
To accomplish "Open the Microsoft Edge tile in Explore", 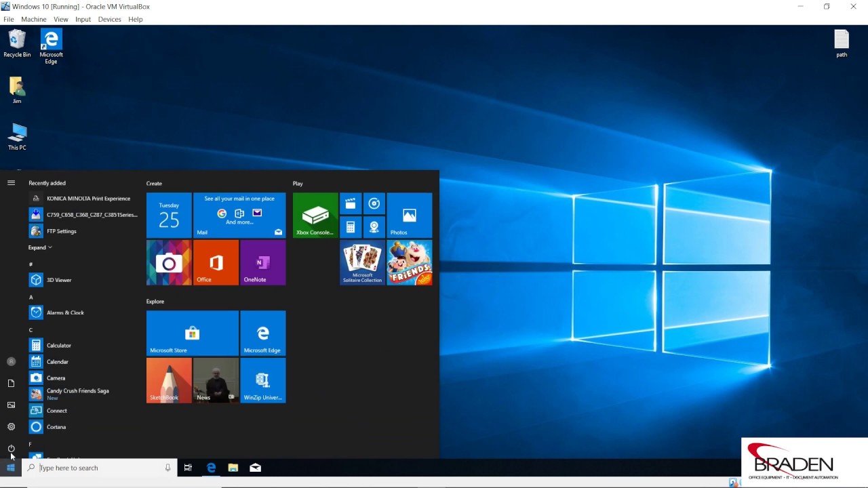I will [x=263, y=333].
